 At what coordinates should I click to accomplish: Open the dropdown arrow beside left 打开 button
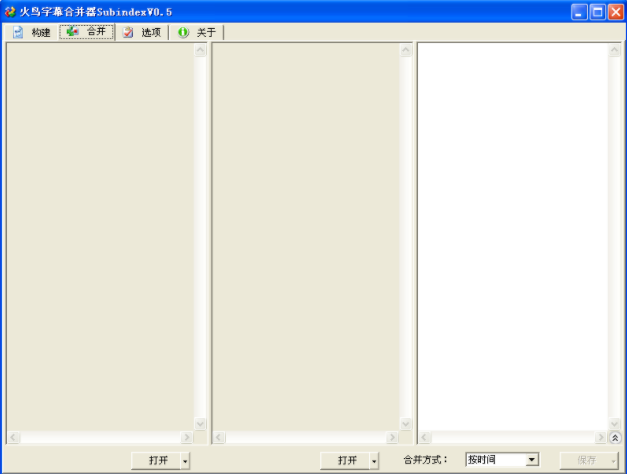pos(185,460)
